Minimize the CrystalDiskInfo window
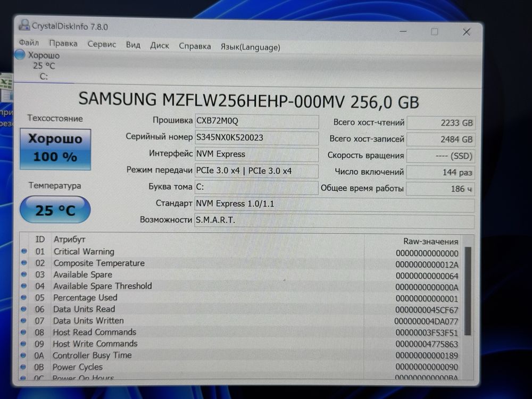 [403, 31]
